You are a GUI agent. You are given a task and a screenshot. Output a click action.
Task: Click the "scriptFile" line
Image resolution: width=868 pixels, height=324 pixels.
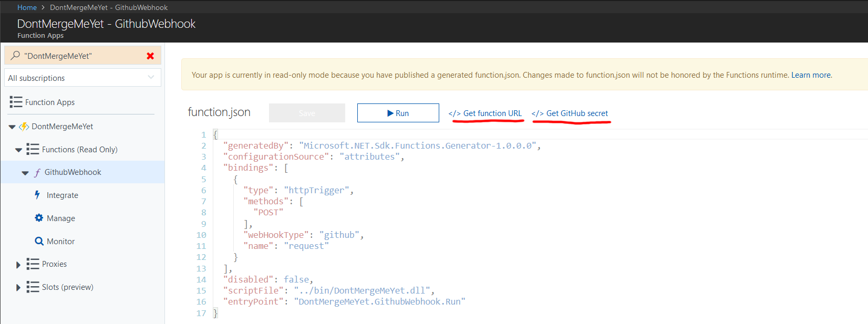(329, 290)
